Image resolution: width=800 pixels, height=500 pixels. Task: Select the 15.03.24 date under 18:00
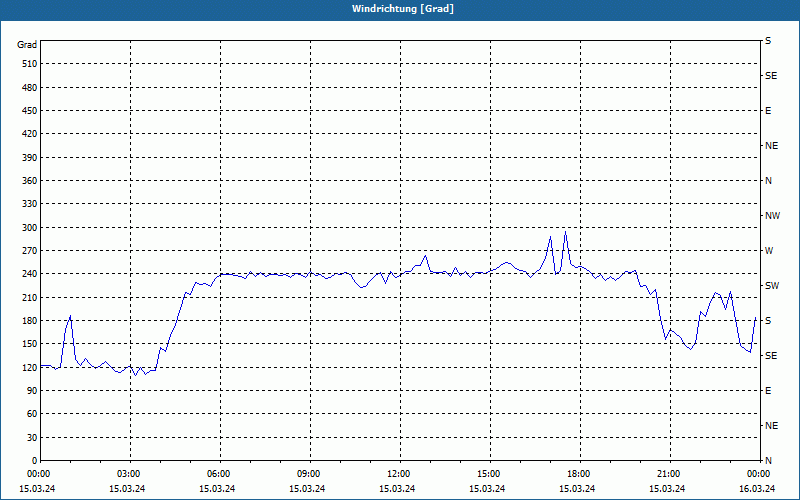click(577, 489)
